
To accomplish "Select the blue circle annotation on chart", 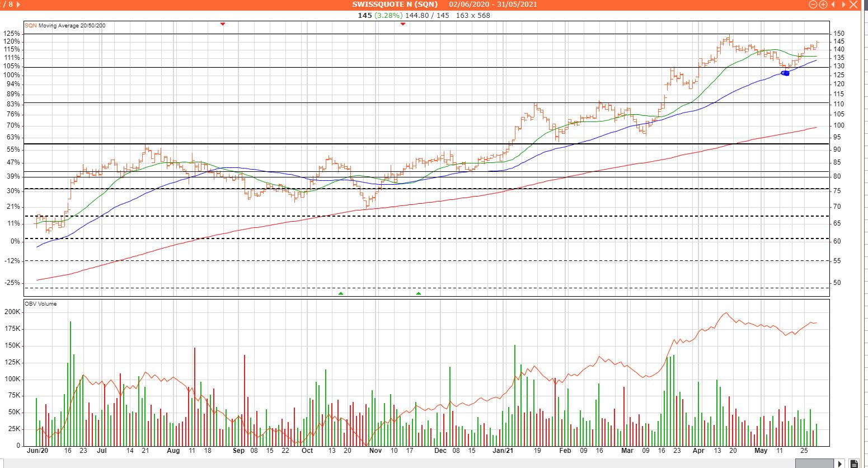I will point(785,73).
